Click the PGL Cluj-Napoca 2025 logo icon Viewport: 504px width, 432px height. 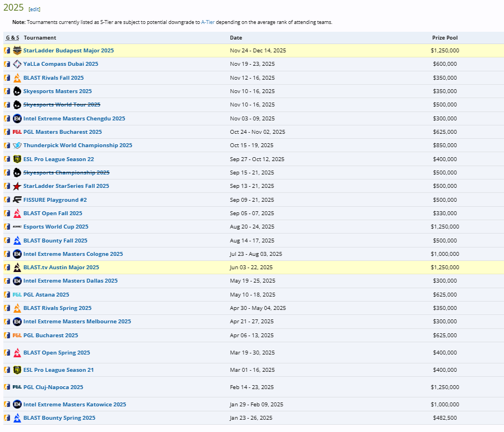(17, 387)
